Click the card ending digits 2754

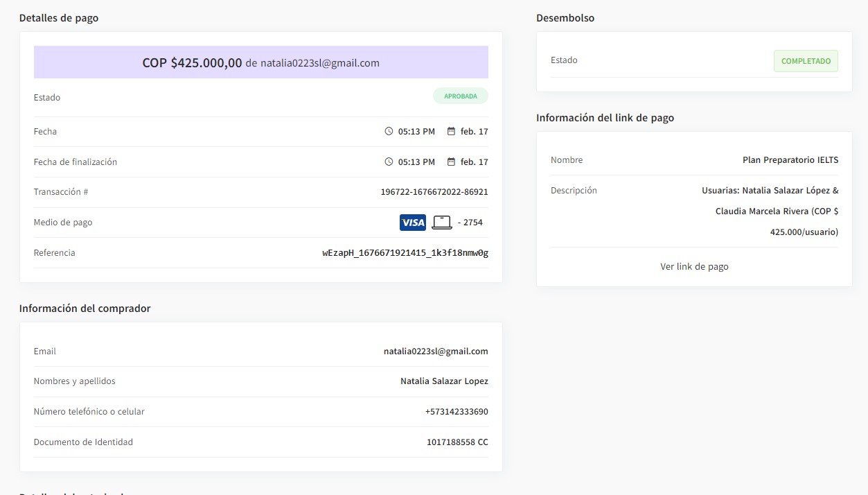[x=472, y=223]
